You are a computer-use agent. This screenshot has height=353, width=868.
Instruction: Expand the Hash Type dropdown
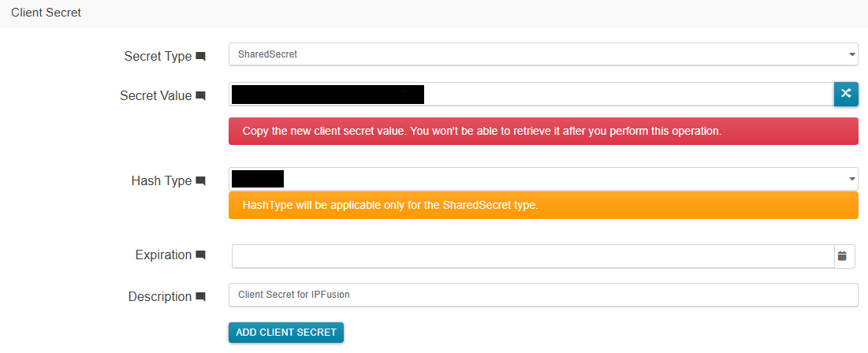(542, 179)
